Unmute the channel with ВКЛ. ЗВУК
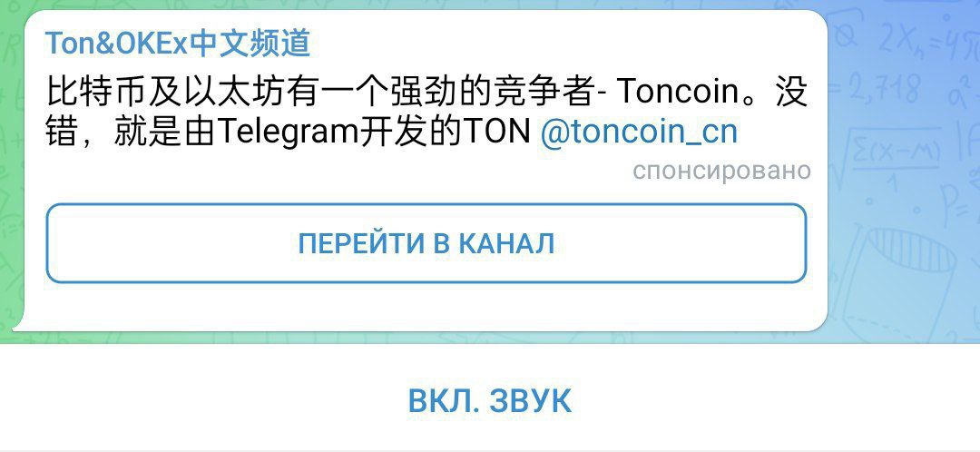The image size is (980, 452). [489, 401]
